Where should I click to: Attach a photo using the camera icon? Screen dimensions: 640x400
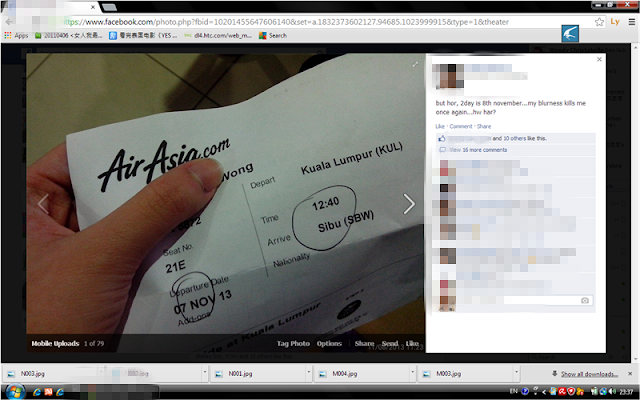coord(584,300)
